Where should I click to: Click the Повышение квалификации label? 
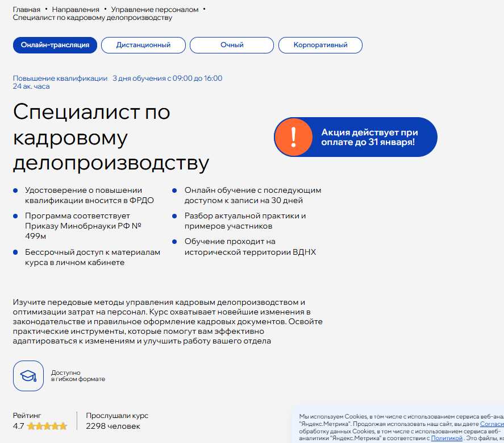coord(60,78)
